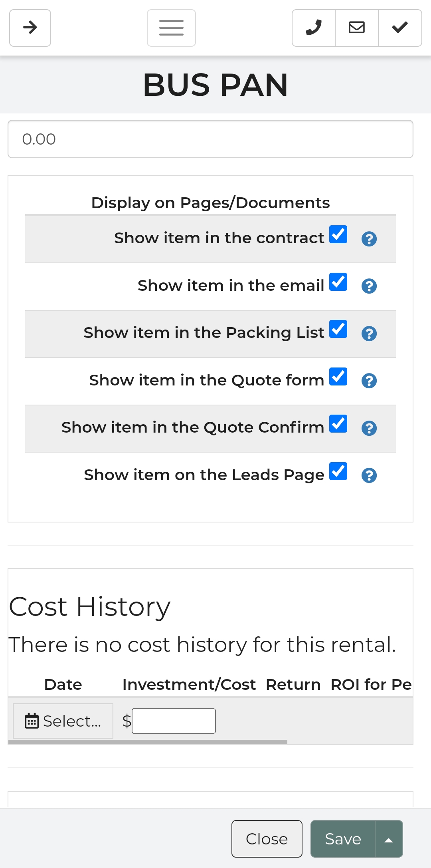Click the right arrow navigation icon

pyautogui.click(x=30, y=28)
